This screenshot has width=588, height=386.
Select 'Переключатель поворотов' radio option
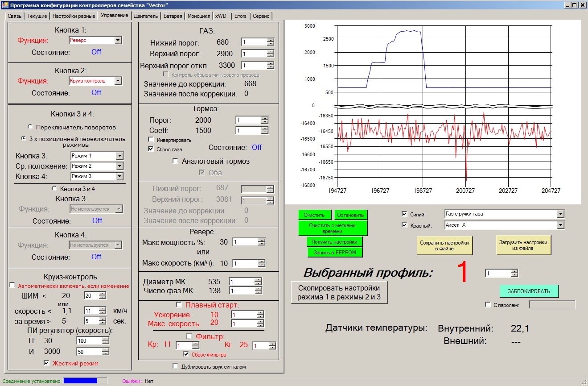30,127
